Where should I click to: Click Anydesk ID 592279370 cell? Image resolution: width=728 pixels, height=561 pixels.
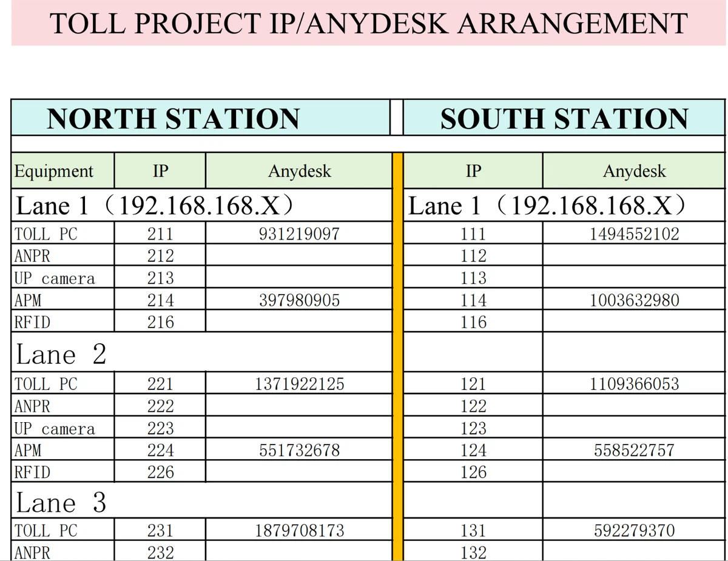click(635, 531)
